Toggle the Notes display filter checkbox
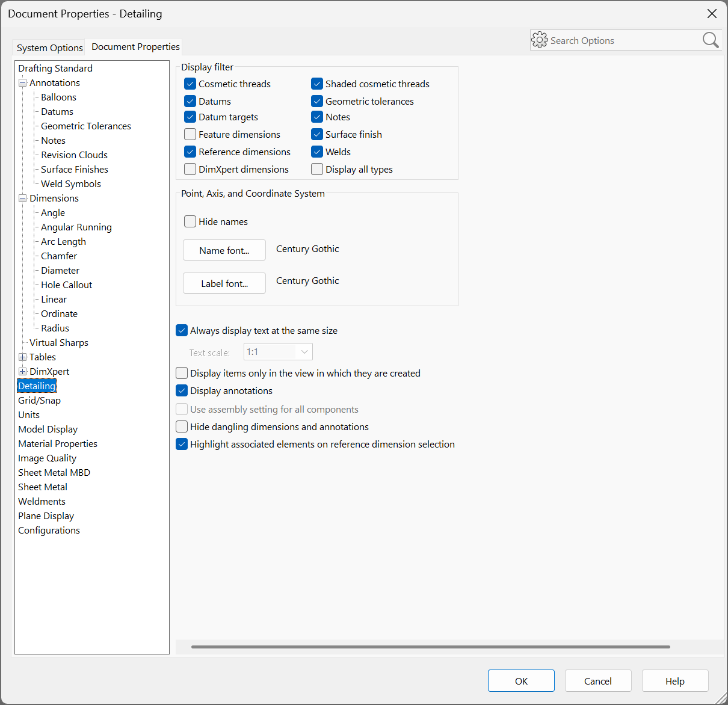 pos(317,117)
